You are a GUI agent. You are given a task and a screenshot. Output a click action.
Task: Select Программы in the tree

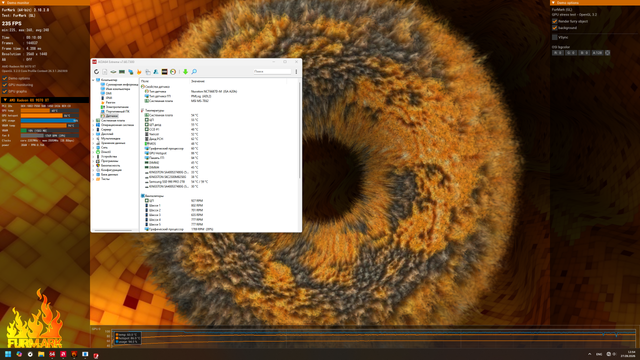pos(107,161)
